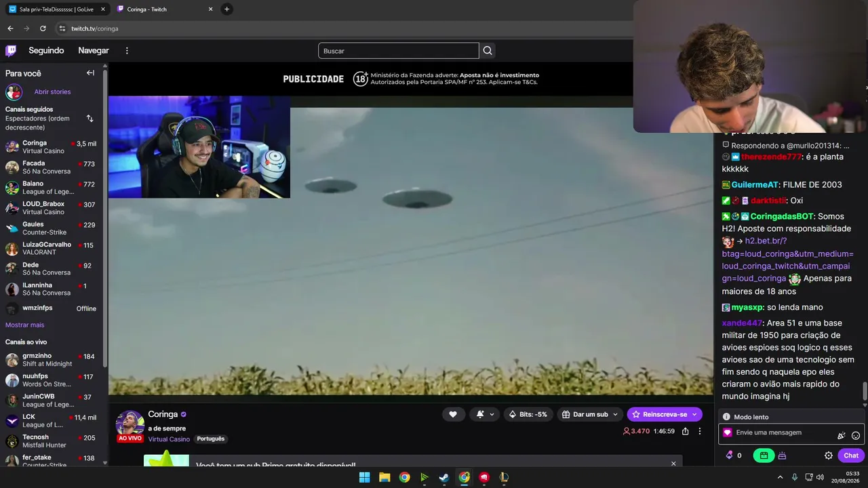Click the Virtual Casino category under the stream title

(169, 439)
